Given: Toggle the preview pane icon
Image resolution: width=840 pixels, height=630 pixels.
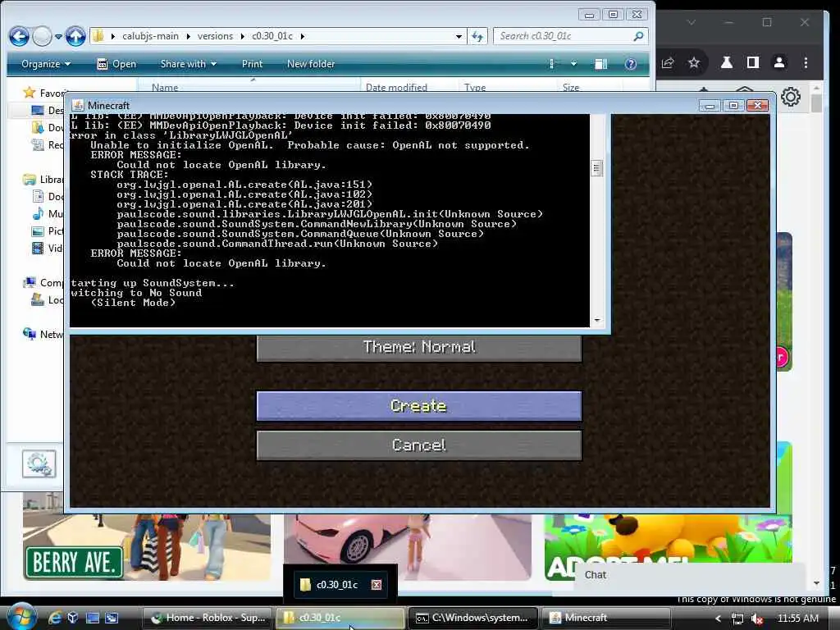Looking at the screenshot, I should [601, 64].
